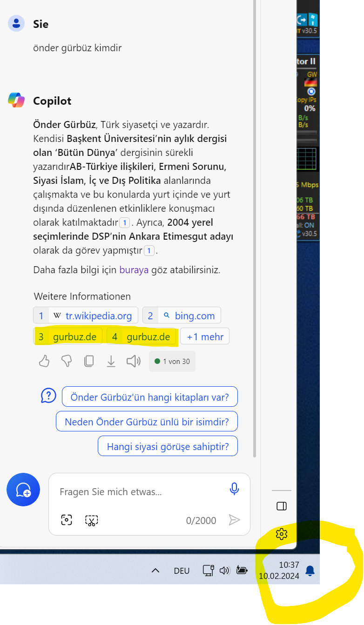Select suggestion 'Hangi siyasi görüşe sahiptir?'
Image resolution: width=364 pixels, height=625 pixels.
point(168,446)
